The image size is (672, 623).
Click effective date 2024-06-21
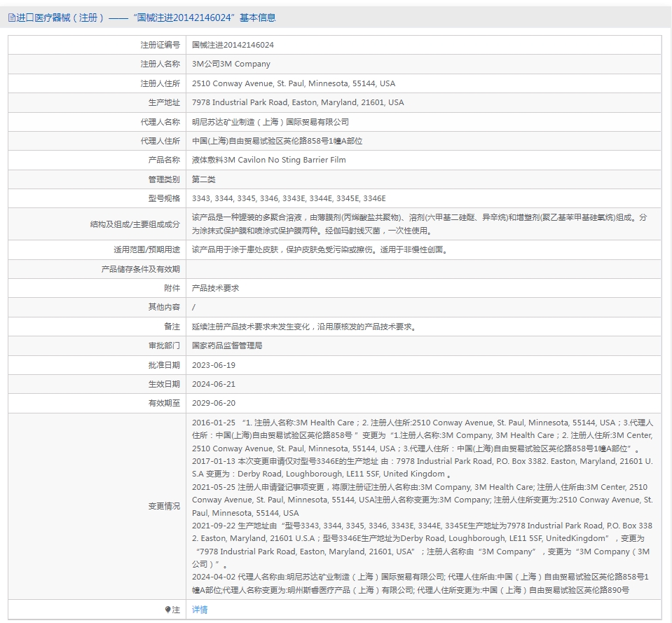[x=214, y=384]
